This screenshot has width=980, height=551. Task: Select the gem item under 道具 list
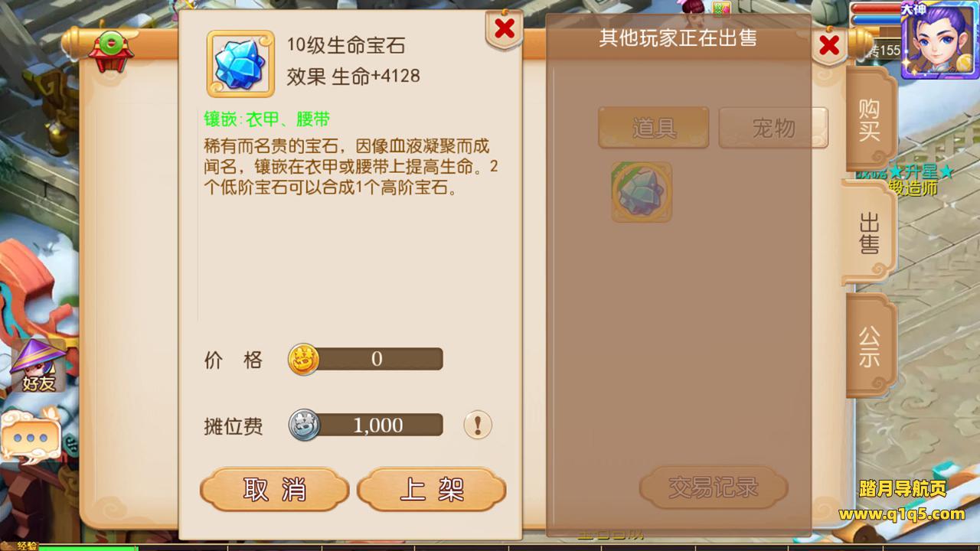point(642,192)
